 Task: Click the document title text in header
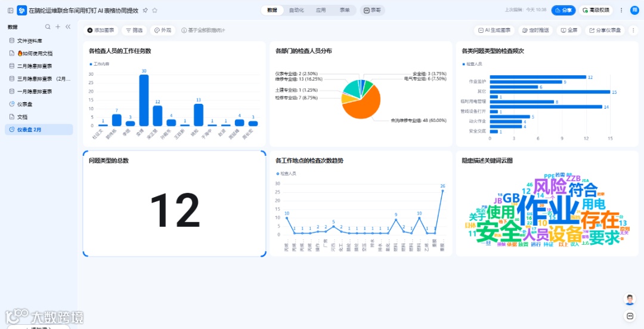click(83, 10)
